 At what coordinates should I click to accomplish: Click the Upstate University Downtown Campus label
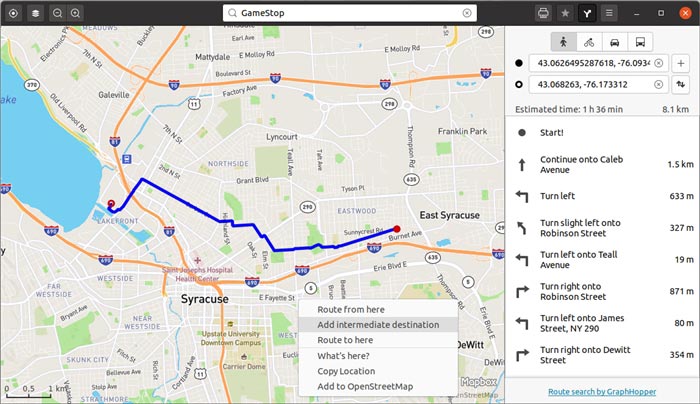(x=231, y=338)
